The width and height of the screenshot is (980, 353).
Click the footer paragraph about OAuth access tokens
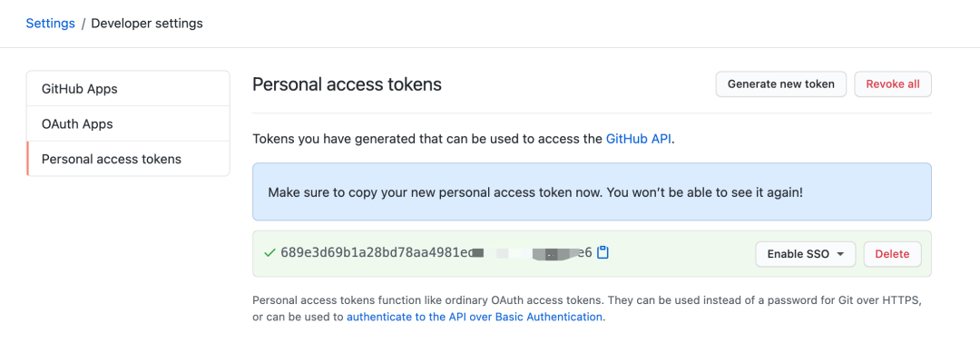coord(587,309)
